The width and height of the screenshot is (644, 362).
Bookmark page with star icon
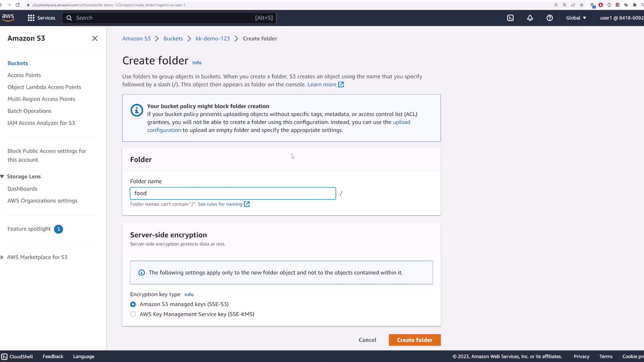[582, 5]
